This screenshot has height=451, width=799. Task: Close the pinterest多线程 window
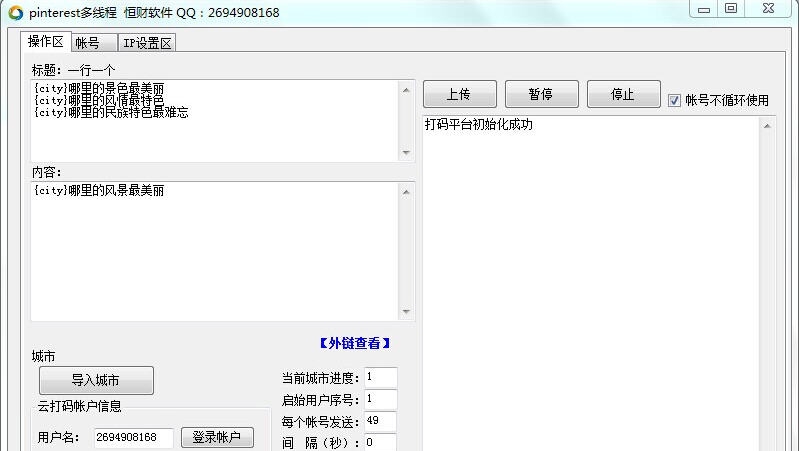click(x=768, y=9)
